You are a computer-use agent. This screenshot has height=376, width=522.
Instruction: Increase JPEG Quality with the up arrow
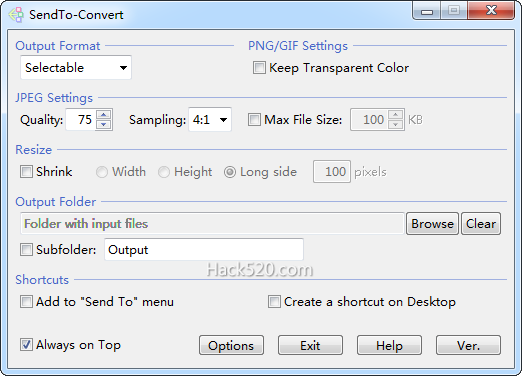click(x=104, y=115)
